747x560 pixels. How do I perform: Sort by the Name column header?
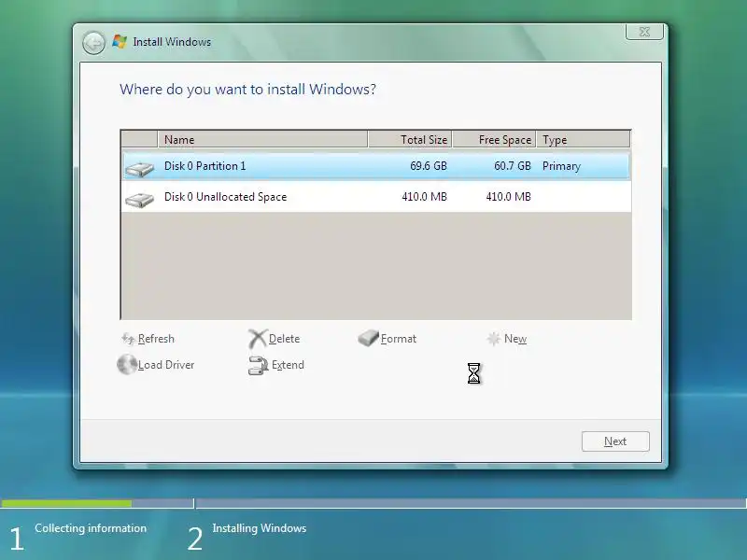(262, 139)
